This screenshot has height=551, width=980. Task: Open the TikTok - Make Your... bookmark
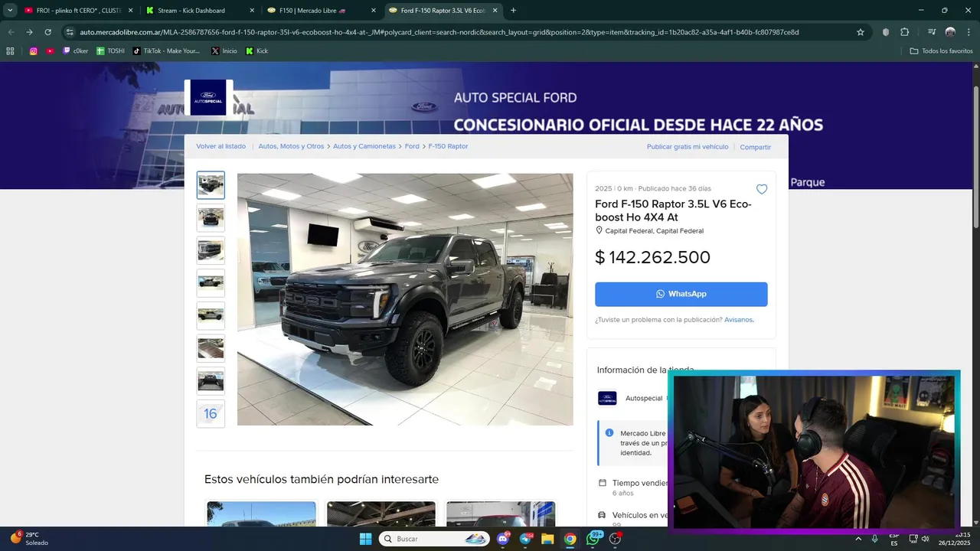[x=166, y=51]
